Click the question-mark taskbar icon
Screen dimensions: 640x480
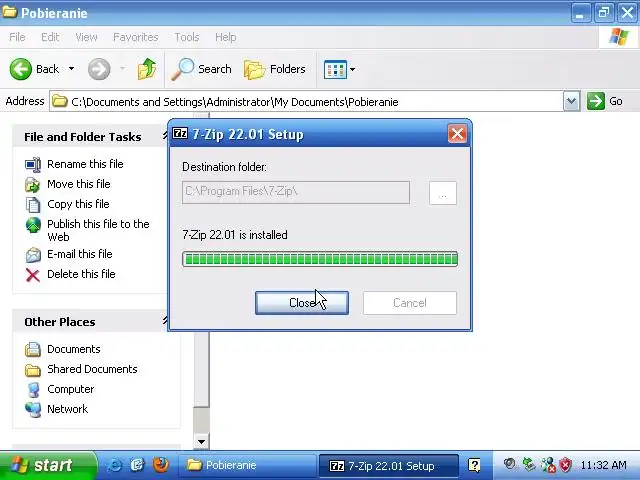click(x=474, y=465)
